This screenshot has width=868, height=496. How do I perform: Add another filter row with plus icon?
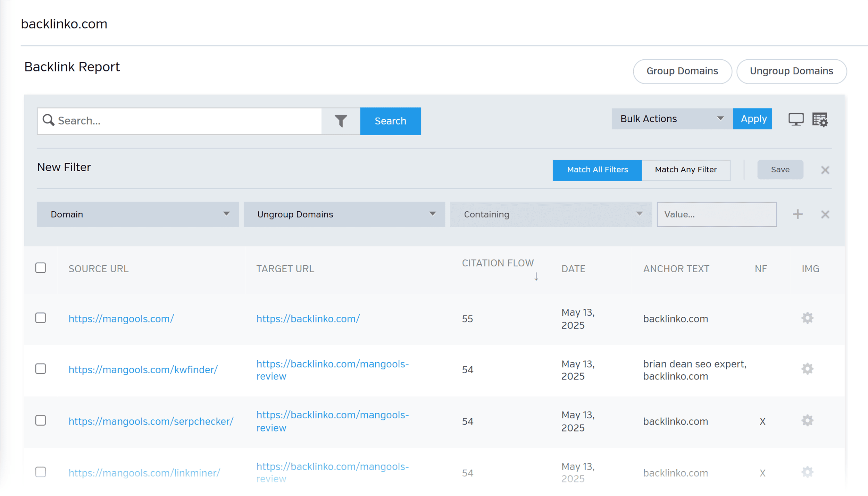tap(798, 214)
